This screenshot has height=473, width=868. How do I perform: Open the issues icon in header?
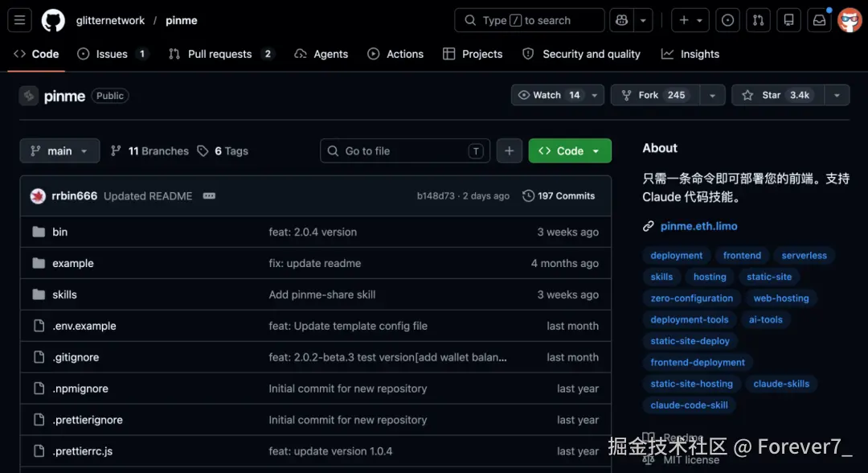(x=727, y=20)
